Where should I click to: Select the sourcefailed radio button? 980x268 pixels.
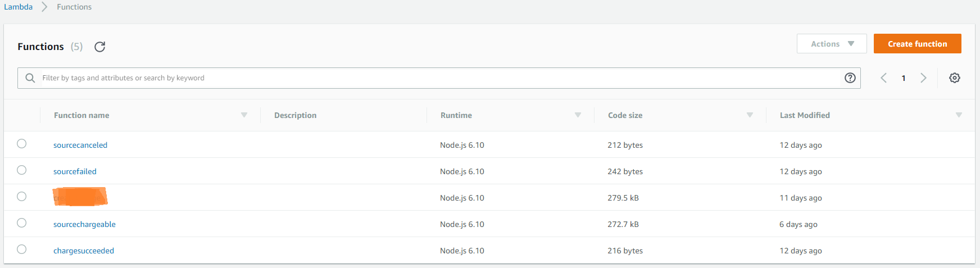pos(22,170)
